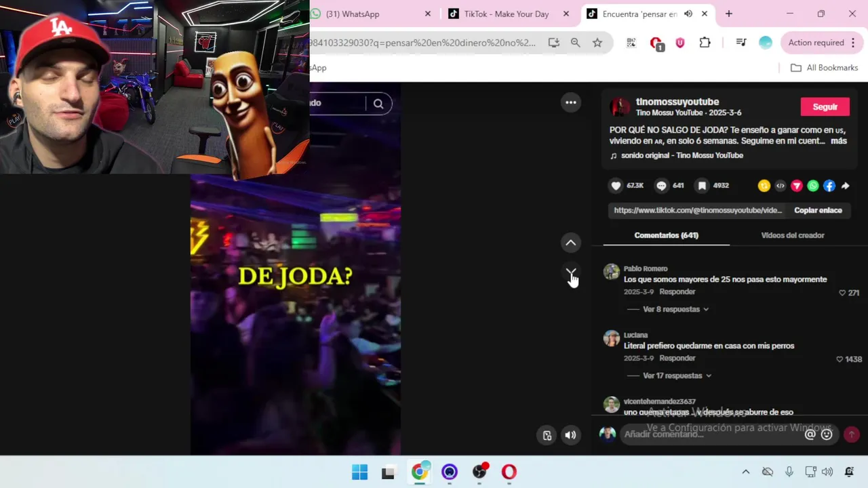Open the Chrome extensions puzzle icon
868x488 pixels.
[705, 43]
